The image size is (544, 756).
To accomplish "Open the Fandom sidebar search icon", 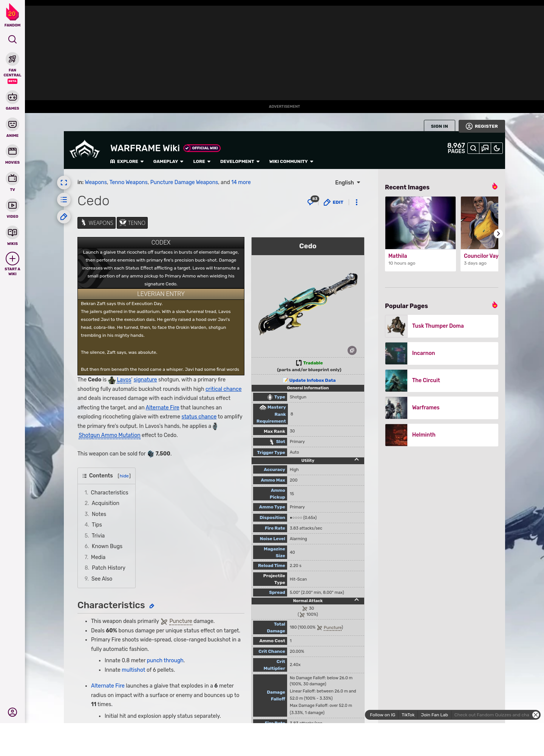I will tap(12, 39).
